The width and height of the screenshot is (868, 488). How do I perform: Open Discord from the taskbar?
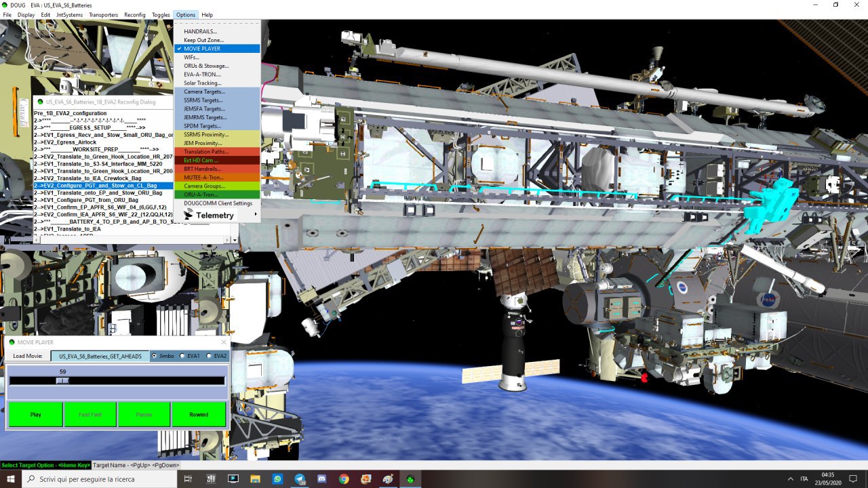point(322,479)
